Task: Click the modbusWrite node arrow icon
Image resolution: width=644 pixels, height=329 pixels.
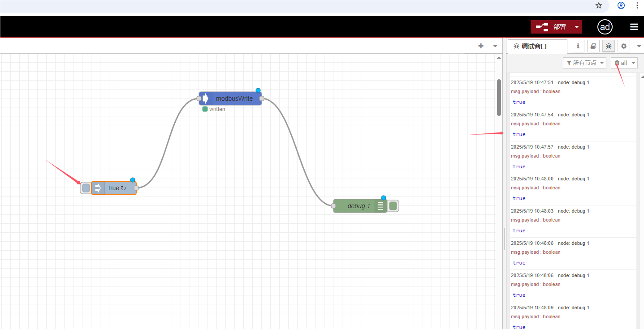Action: tap(206, 98)
